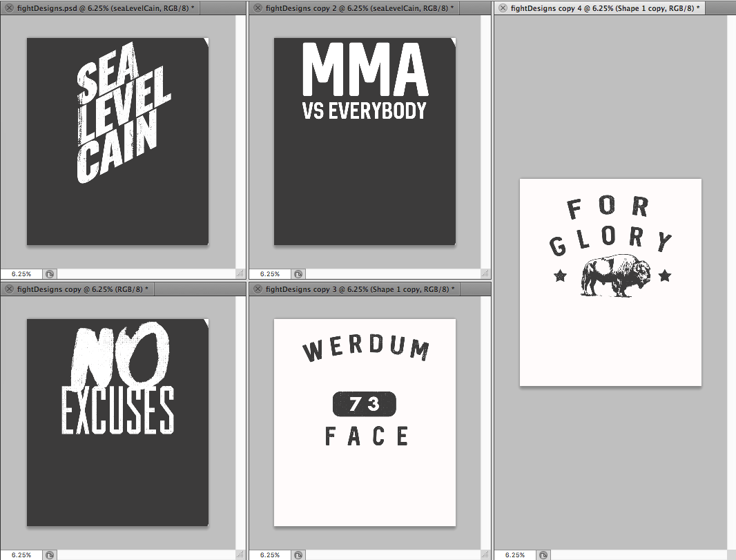Edit the zoom field in fightDesigns copy 3
736x560 pixels.
click(270, 555)
